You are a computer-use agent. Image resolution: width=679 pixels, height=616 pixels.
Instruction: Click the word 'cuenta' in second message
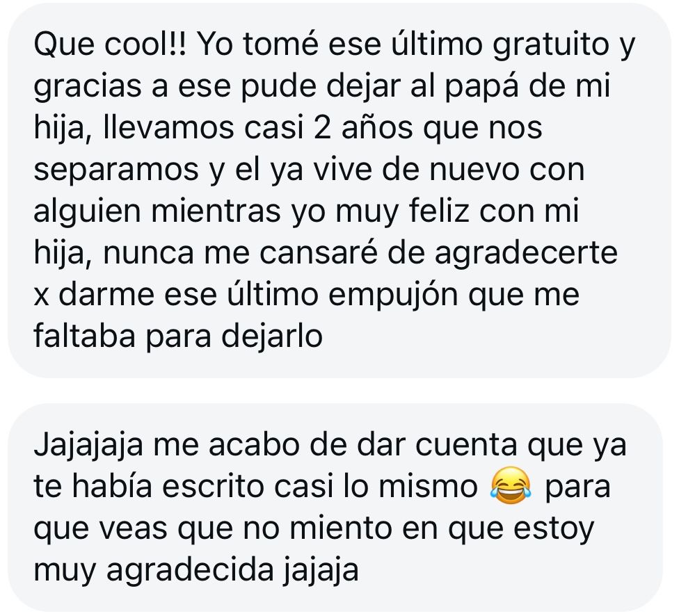466,446
